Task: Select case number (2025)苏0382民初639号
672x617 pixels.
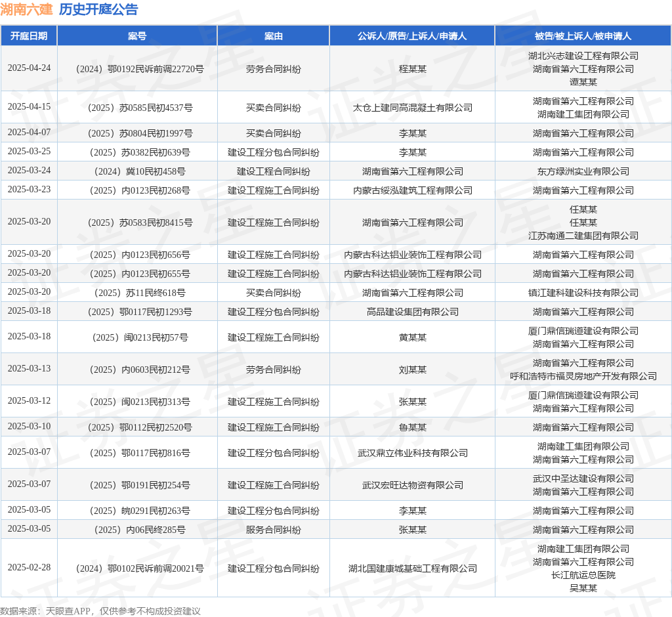Action: pyautogui.click(x=140, y=152)
